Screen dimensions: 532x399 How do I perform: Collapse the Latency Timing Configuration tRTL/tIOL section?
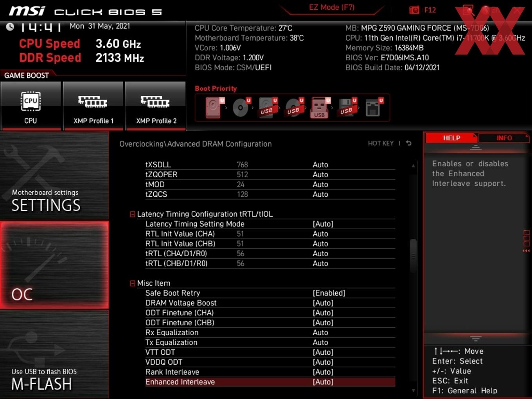pos(133,214)
